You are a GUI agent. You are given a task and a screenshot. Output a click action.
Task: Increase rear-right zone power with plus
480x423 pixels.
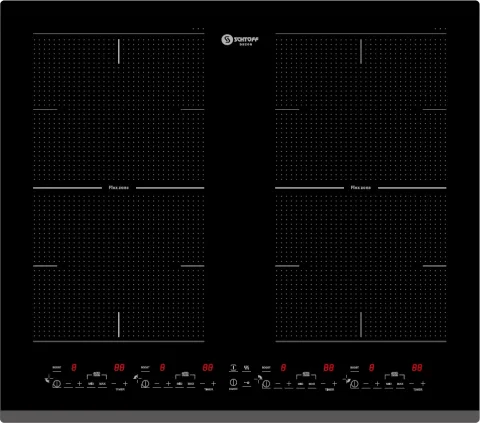[x=289, y=384]
